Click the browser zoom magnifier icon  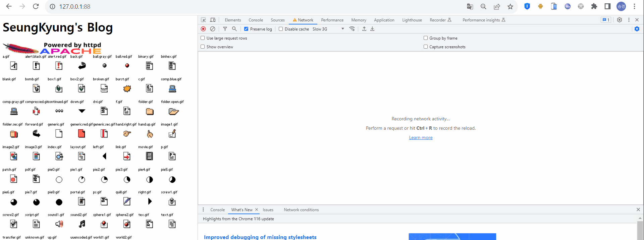click(x=483, y=6)
